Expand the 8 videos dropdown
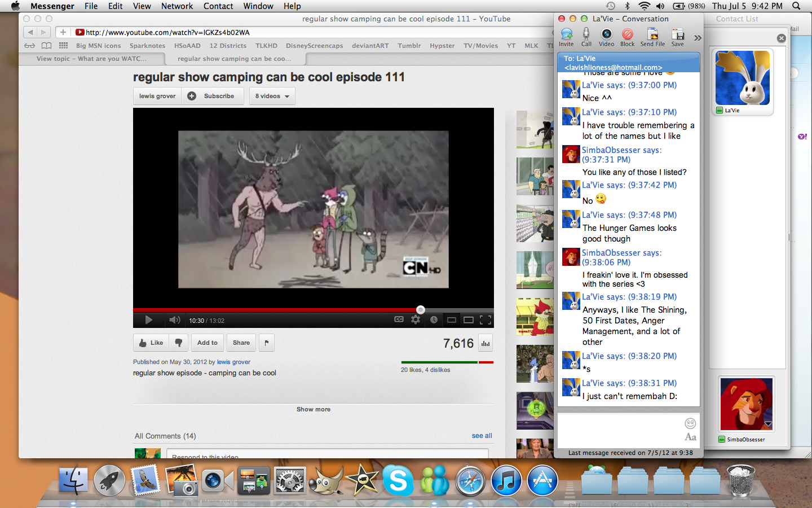Screen dimensions: 812x508 272,96
